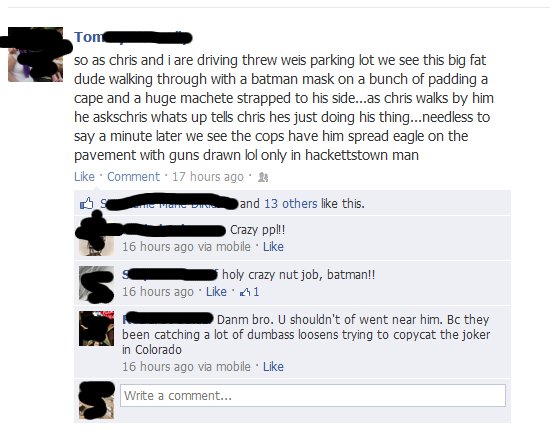
Task: Open the post author's name link starting with Tom
Action: pyautogui.click(x=133, y=37)
